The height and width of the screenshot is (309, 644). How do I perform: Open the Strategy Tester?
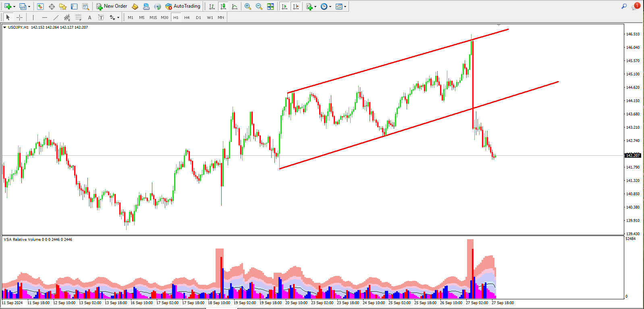coord(85,6)
